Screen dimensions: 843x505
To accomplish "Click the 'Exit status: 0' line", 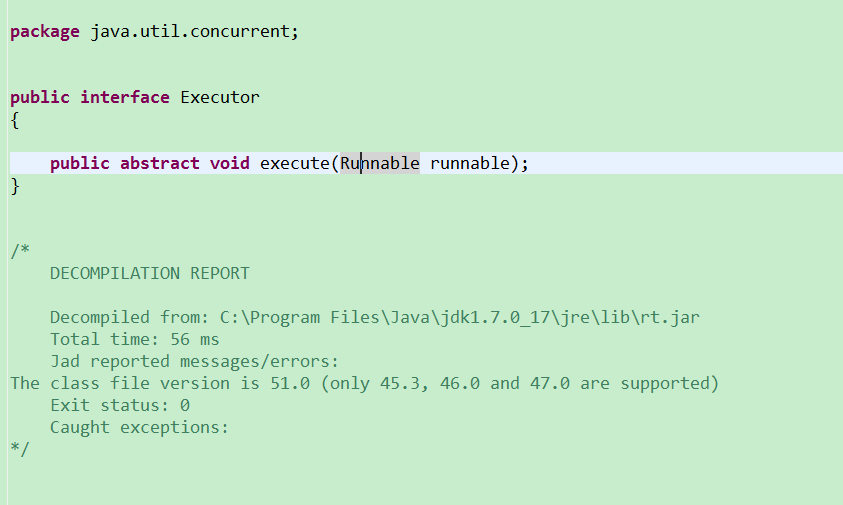I will pyautogui.click(x=120, y=405).
